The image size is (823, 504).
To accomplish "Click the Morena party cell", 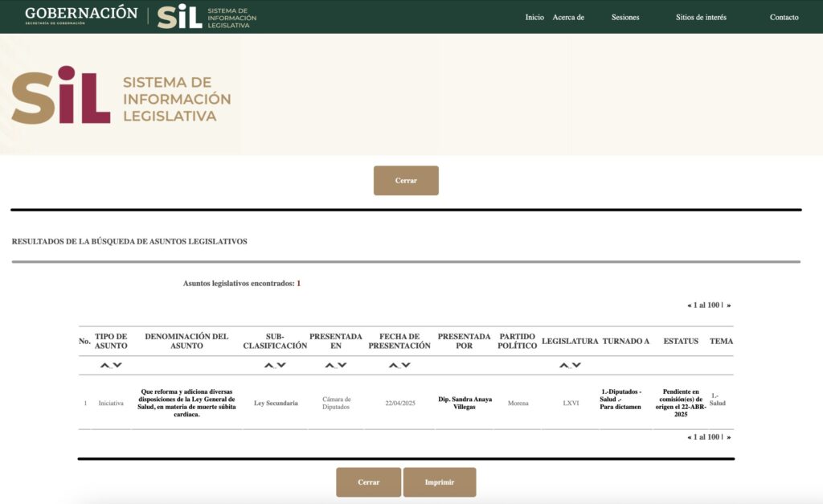I will 518,404.
